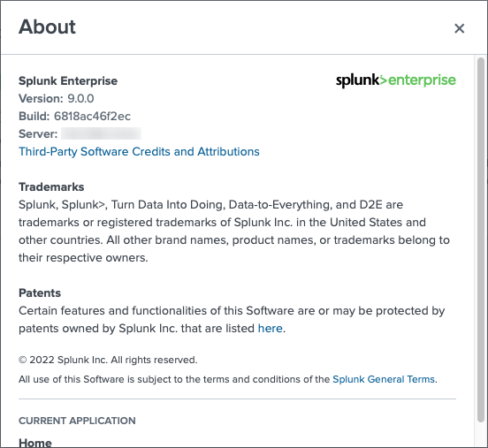Screen dimensions: 488x448
Task: Click the scrollbar track below the thumb
Action: click(x=481, y=435)
